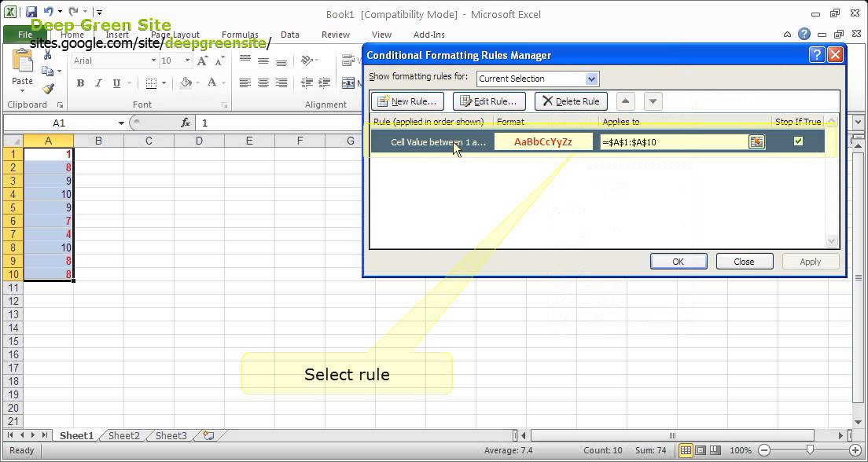Switch to Sheet3 worksheet tab
868x462 pixels.
point(171,436)
